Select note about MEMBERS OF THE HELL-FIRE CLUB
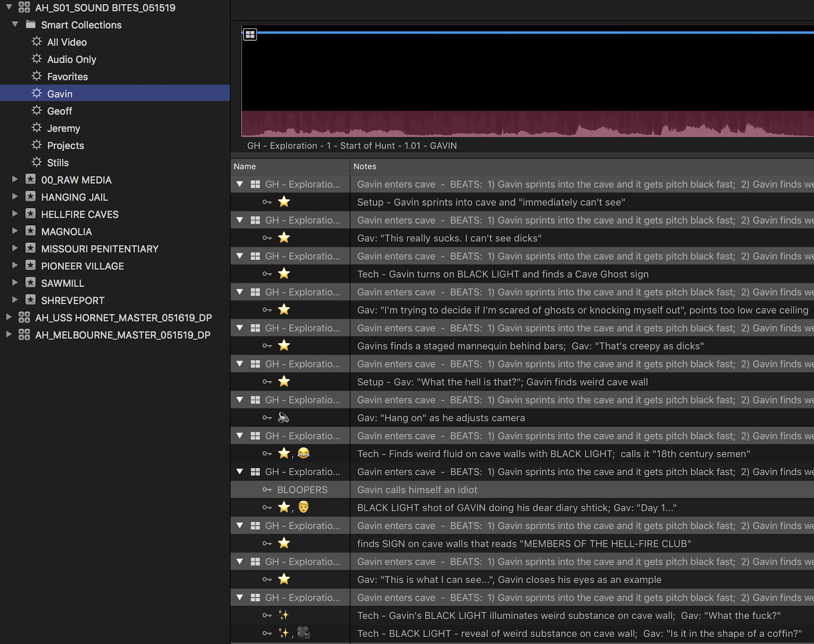Viewport: 814px width, 644px height. [524, 544]
